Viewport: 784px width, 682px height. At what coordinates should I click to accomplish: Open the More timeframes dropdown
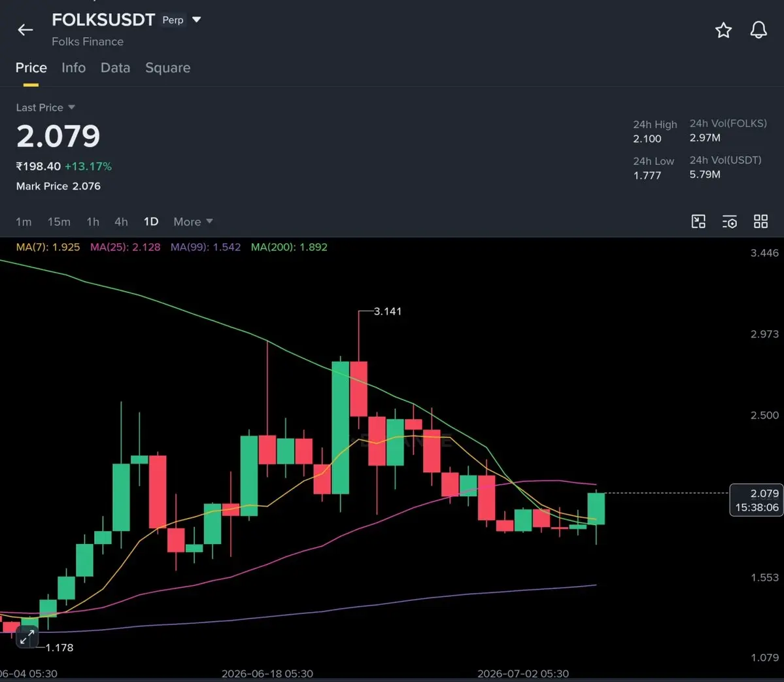pos(193,222)
